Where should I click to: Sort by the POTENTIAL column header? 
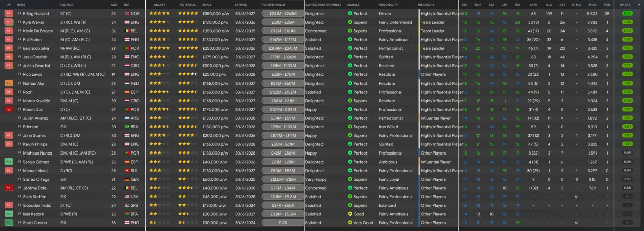[x=188, y=5]
